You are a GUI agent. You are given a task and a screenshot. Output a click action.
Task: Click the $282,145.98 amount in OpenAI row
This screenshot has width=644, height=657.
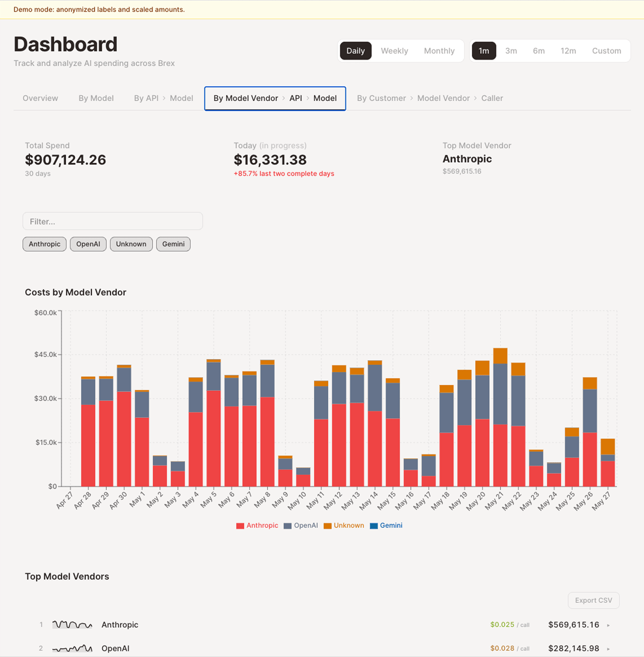tap(574, 648)
